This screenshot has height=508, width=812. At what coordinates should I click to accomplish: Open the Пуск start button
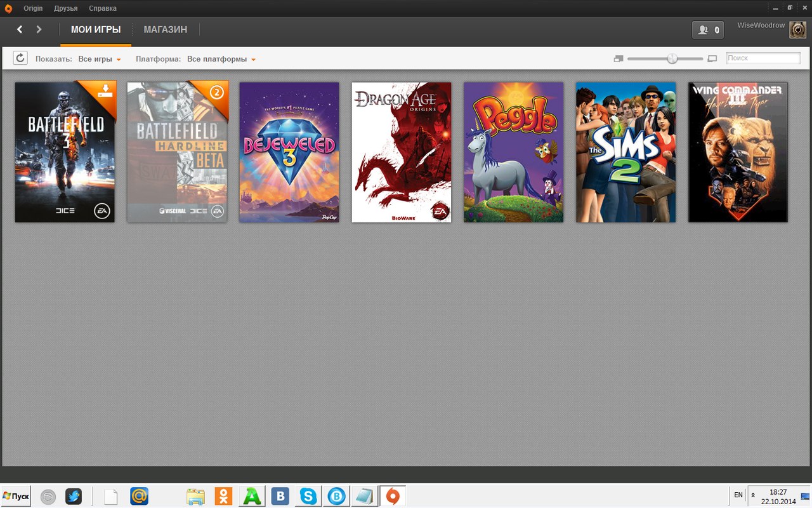pos(16,496)
